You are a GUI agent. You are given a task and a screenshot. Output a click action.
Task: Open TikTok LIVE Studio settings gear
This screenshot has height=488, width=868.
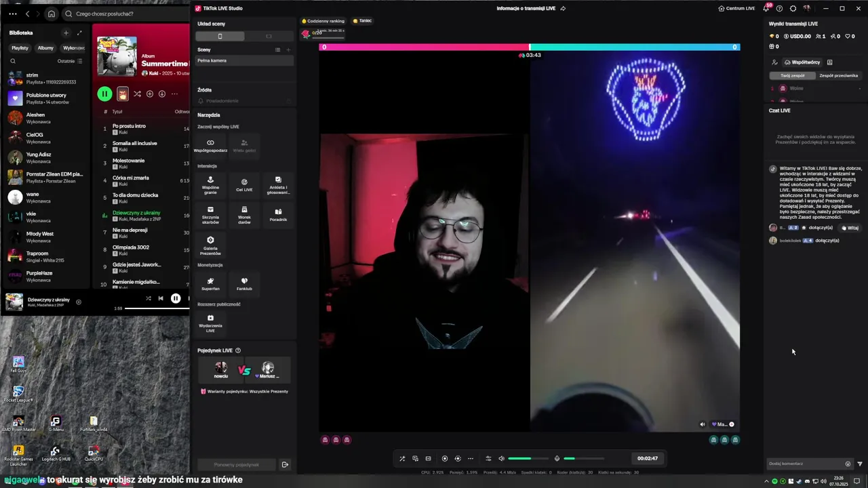point(793,8)
